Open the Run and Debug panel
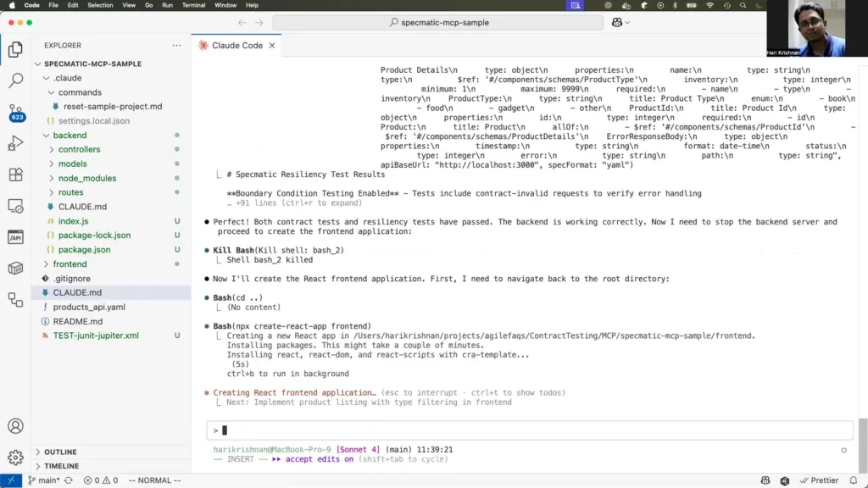Viewport: 868px width, 488px height. click(15, 142)
